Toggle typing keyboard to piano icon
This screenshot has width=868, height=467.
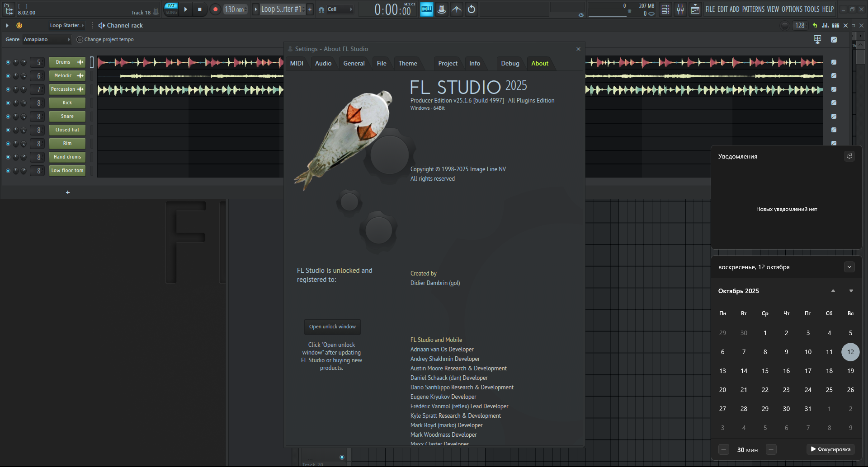[426, 9]
